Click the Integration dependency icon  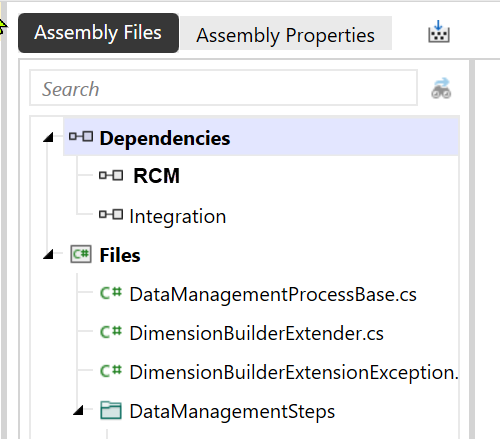(111, 214)
